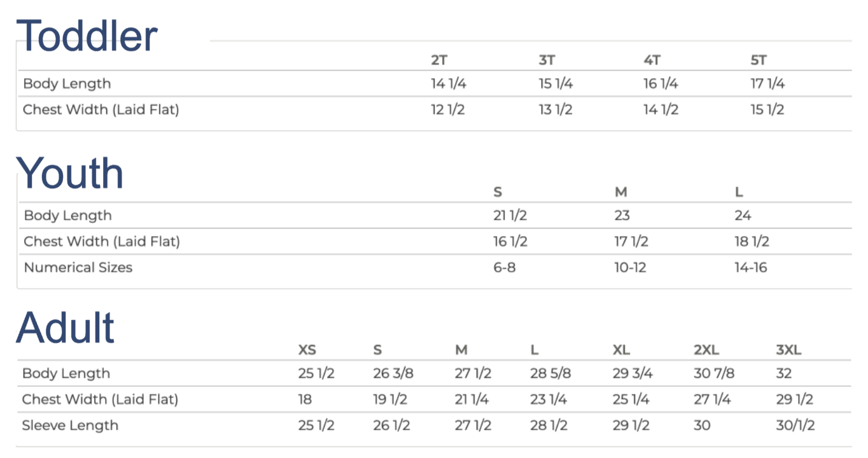Click the Youth section heading

click(70, 172)
